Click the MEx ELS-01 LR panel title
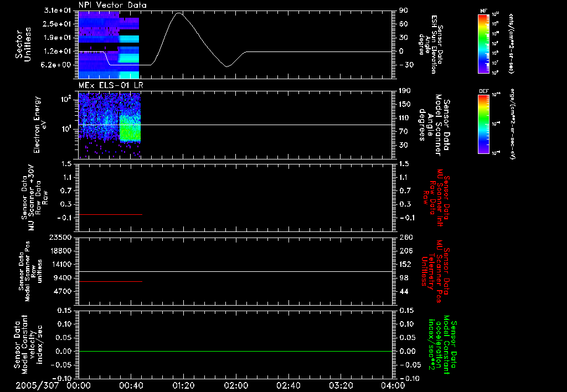 pyautogui.click(x=111, y=85)
